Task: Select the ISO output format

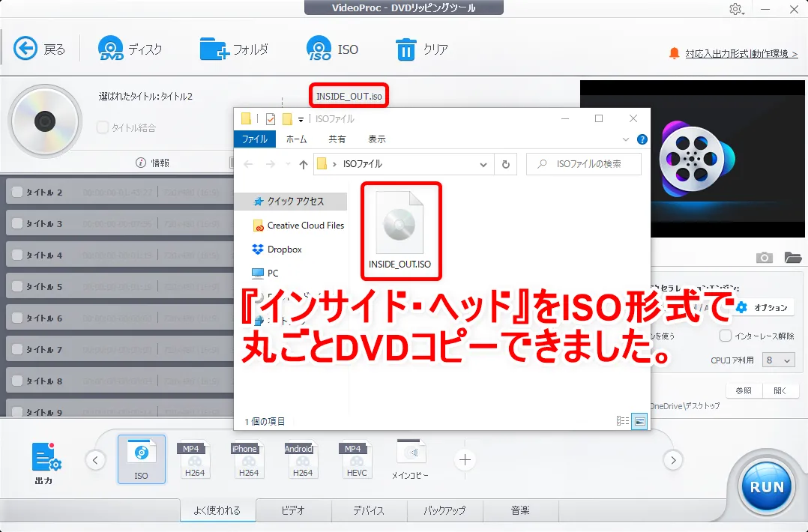Action: (141, 459)
